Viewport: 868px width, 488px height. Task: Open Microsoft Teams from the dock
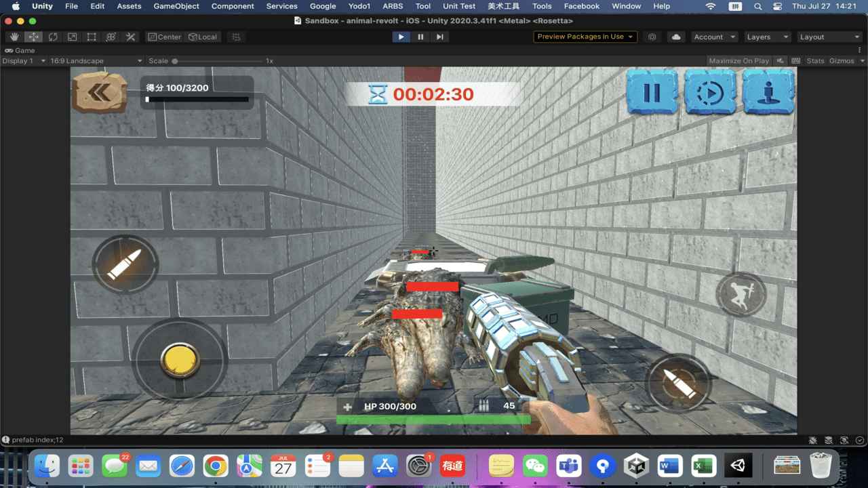pos(569,466)
